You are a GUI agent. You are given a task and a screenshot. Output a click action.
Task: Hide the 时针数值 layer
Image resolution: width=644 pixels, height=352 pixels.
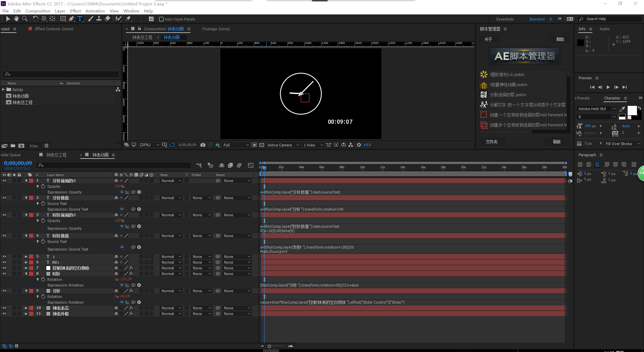pos(4,236)
